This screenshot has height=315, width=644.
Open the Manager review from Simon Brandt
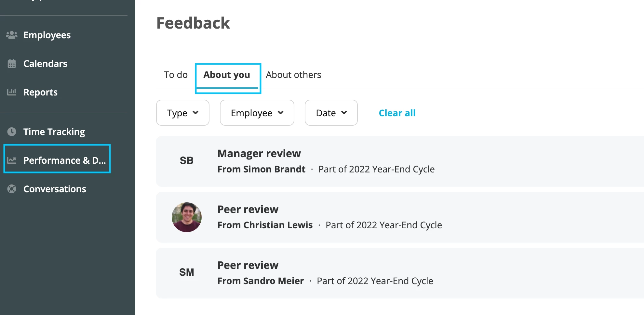[400, 161]
